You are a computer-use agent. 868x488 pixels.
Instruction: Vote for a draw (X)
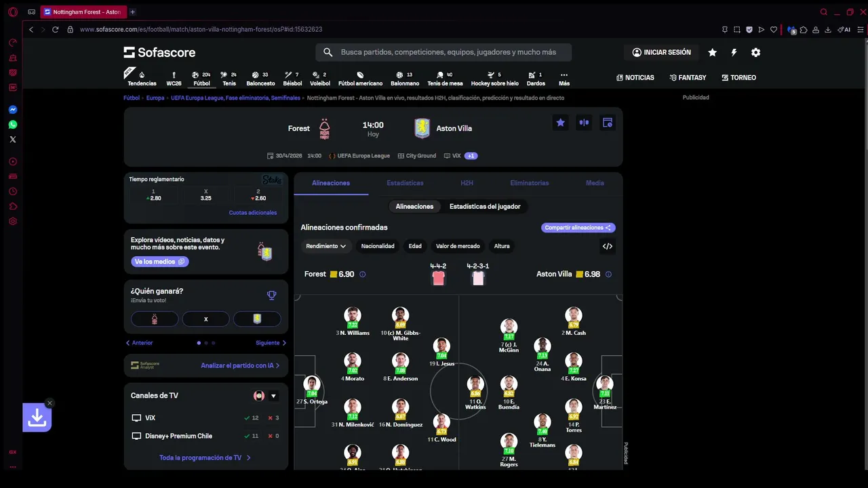click(206, 319)
